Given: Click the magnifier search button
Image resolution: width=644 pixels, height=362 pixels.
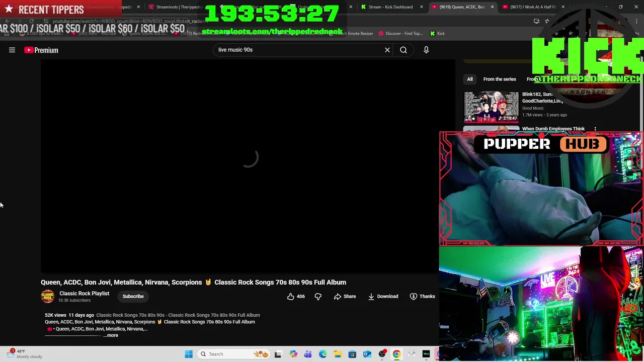Looking at the screenshot, I should [x=404, y=50].
